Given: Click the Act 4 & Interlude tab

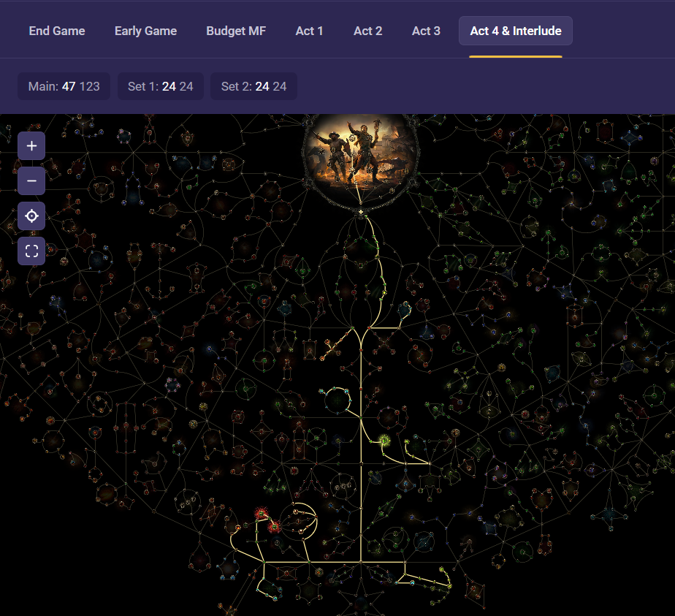Looking at the screenshot, I should tap(515, 31).
